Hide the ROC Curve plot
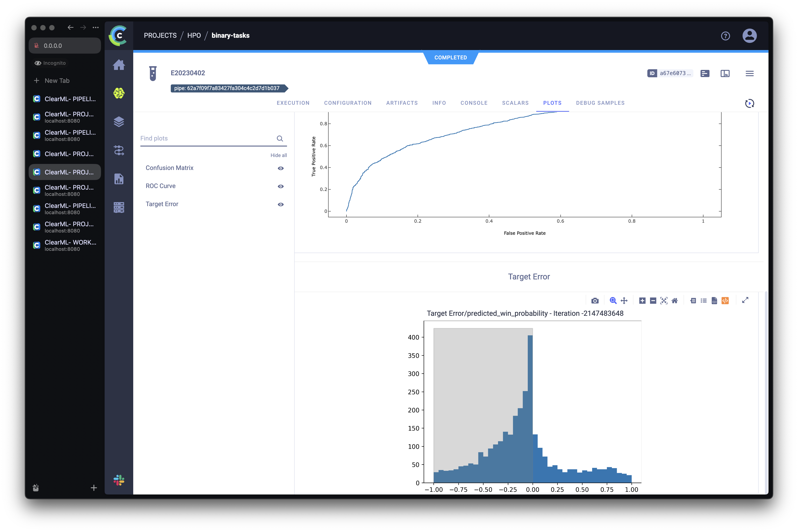This screenshot has width=798, height=532. tap(281, 186)
